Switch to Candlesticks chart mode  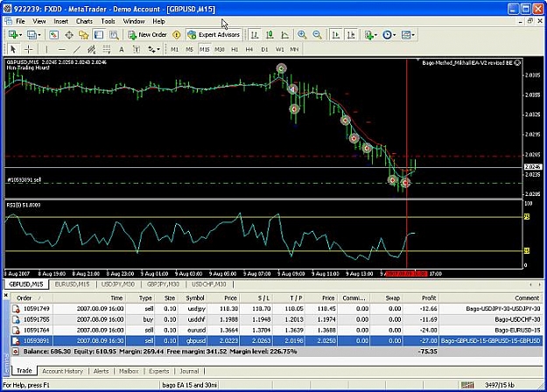click(x=270, y=35)
